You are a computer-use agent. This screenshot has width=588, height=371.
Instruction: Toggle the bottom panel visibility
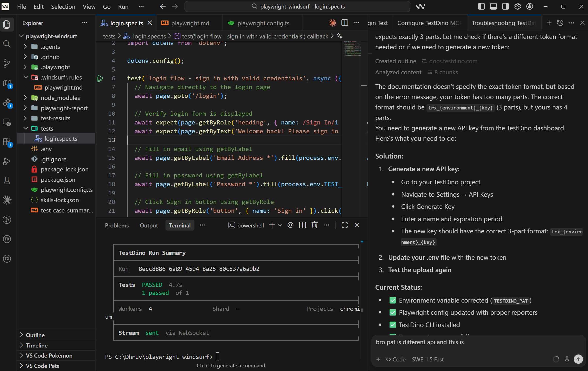tap(493, 6)
